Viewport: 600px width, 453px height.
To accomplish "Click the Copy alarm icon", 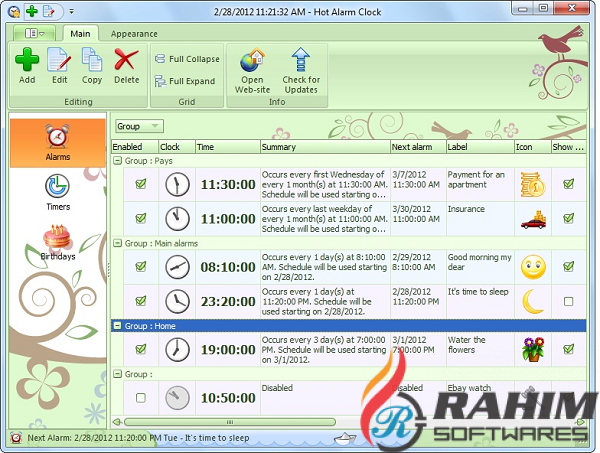I will [x=92, y=62].
